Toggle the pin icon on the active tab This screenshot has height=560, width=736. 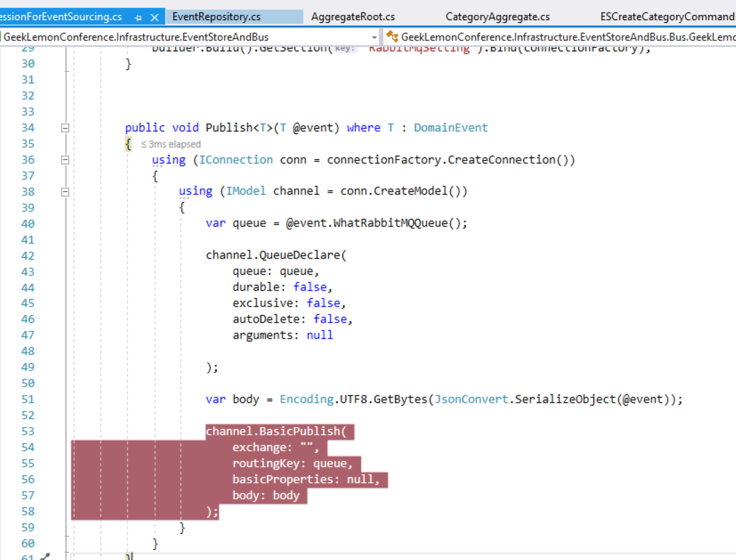point(138,18)
